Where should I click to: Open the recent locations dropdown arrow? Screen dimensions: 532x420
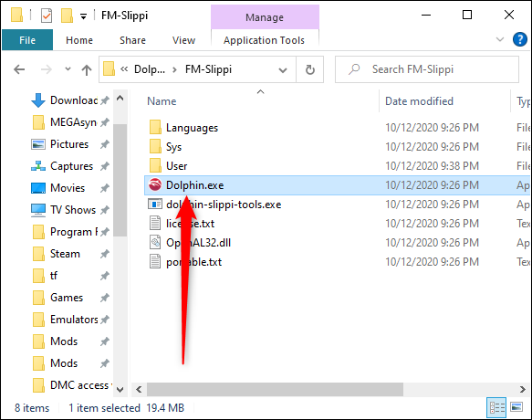[x=68, y=69]
